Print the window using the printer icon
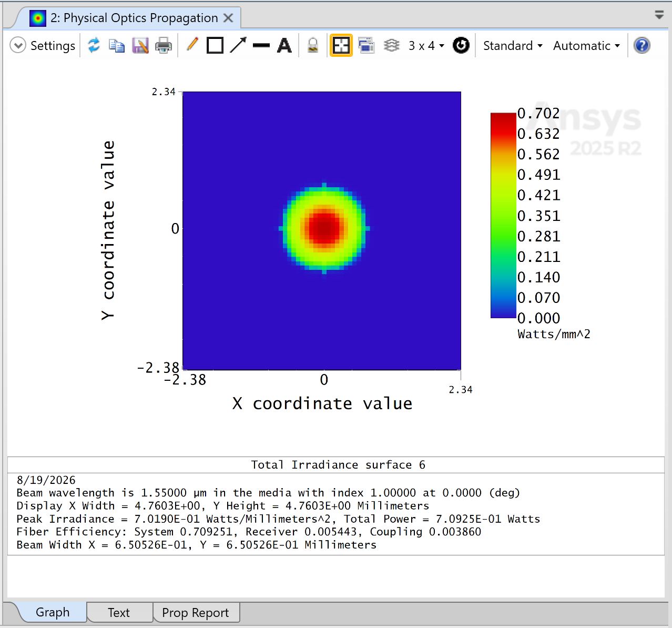Viewport: 672px width, 628px height. pos(164,45)
